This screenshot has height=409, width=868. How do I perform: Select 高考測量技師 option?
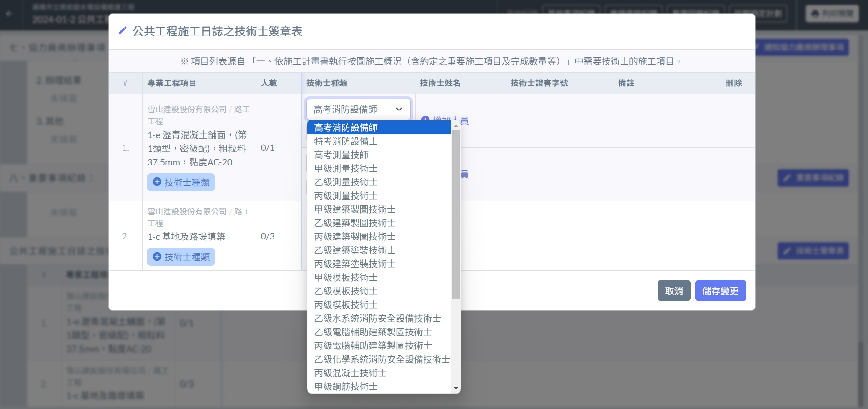tap(341, 155)
